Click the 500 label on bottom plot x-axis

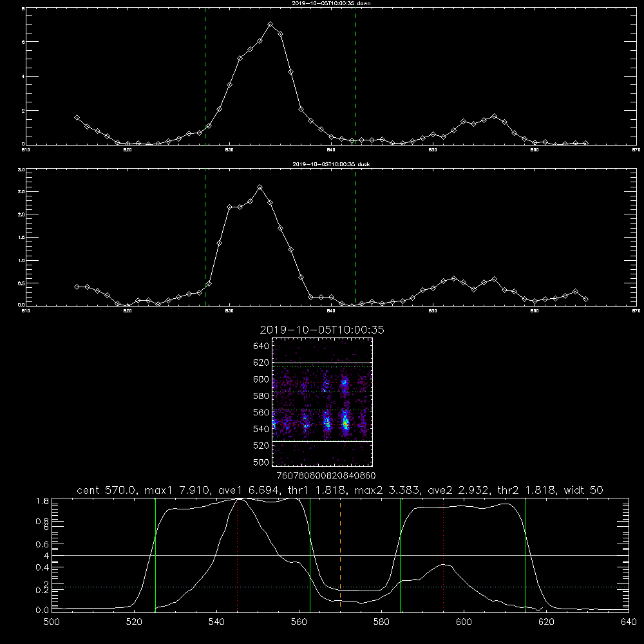point(52,622)
